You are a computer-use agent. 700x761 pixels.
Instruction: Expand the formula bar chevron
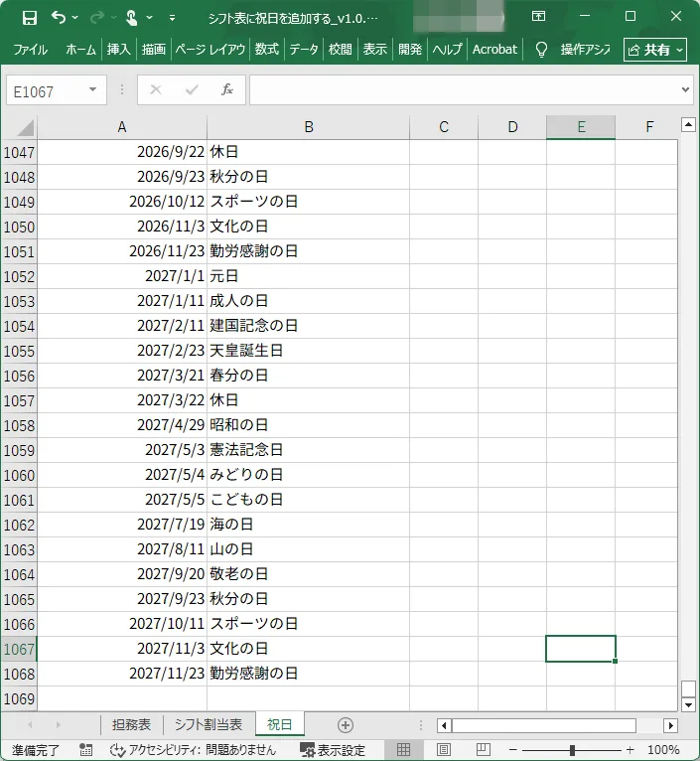pos(685,89)
